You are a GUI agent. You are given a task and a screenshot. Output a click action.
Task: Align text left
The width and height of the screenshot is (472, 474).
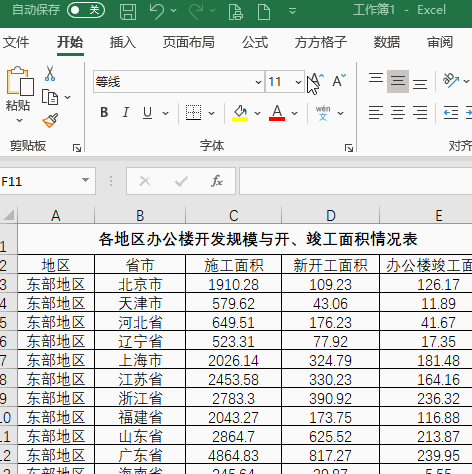(376, 113)
